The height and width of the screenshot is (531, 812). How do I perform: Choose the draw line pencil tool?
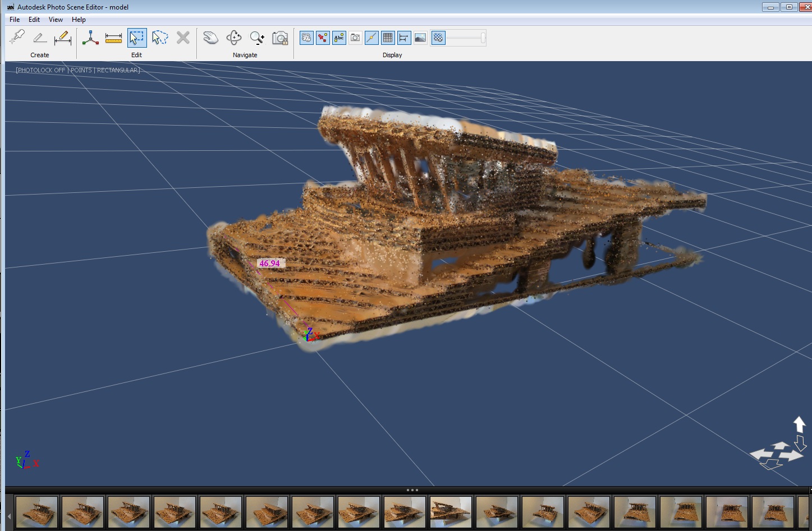pyautogui.click(x=39, y=38)
